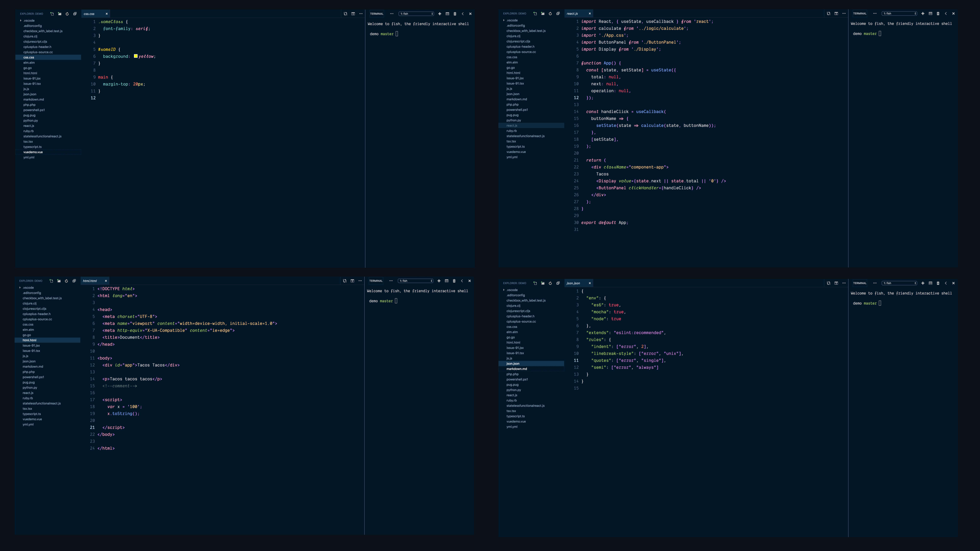Collapse all in json.json window explorer

pos(558,283)
